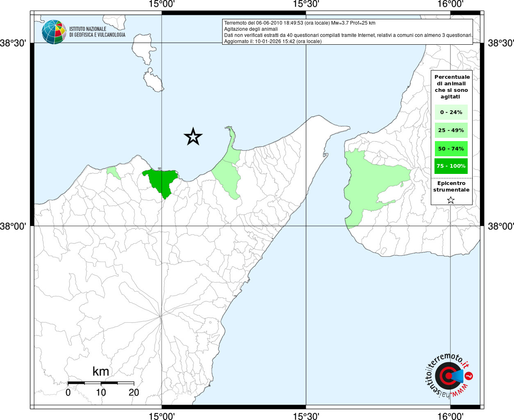Image resolution: width=514 pixels, height=420 pixels.
Task: Select the 75 - 100% legend swatch
Action: 451,166
